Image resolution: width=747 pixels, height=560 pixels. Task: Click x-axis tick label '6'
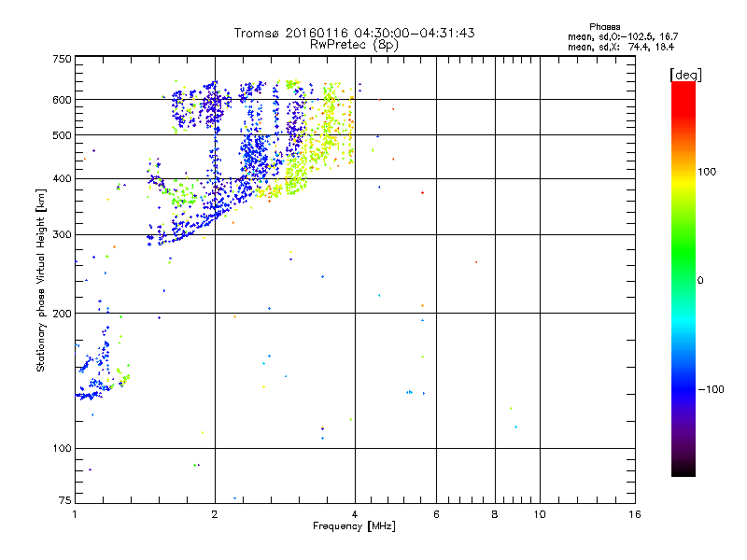point(436,514)
